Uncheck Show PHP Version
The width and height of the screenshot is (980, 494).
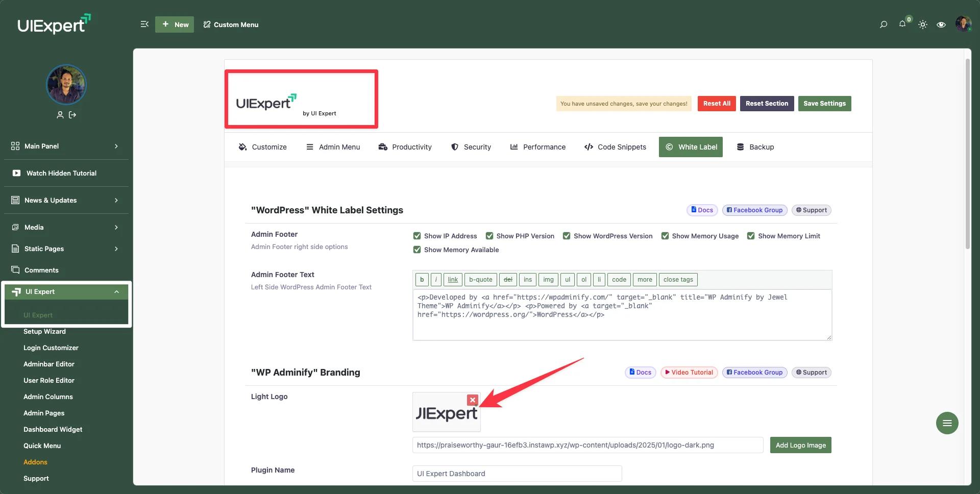click(x=489, y=236)
